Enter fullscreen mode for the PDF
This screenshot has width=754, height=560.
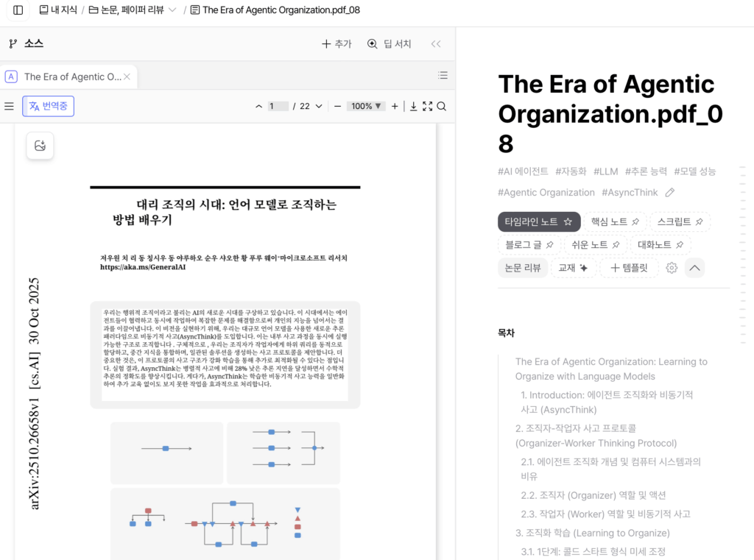(x=427, y=106)
